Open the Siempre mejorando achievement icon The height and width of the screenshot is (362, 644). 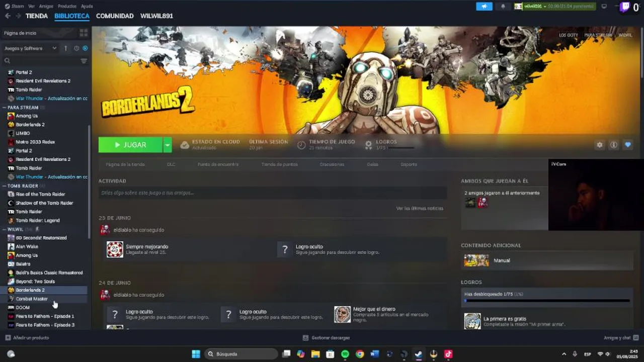[x=115, y=249]
